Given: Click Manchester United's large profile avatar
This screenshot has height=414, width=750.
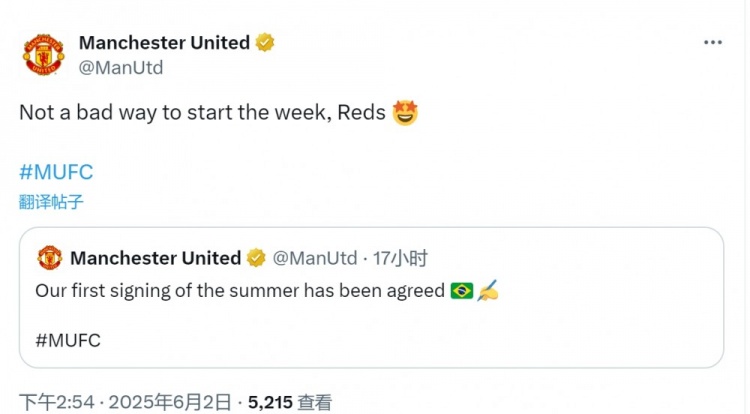Looking at the screenshot, I should [x=43, y=55].
